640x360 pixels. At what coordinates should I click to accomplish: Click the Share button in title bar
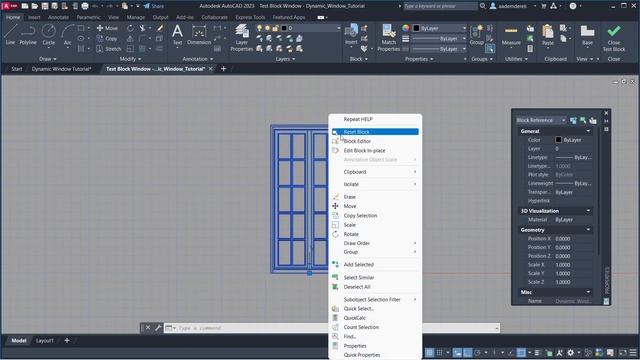(x=154, y=6)
